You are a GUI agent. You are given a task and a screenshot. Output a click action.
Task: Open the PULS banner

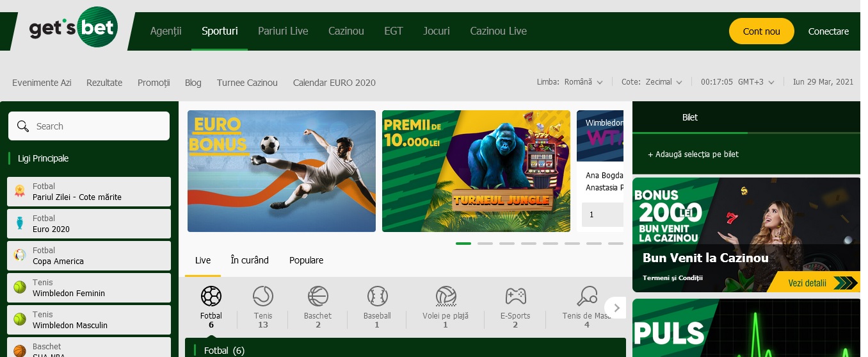pos(746,328)
